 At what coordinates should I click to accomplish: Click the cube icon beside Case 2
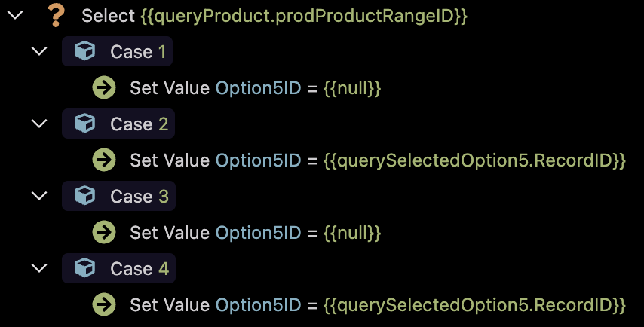[84, 124]
